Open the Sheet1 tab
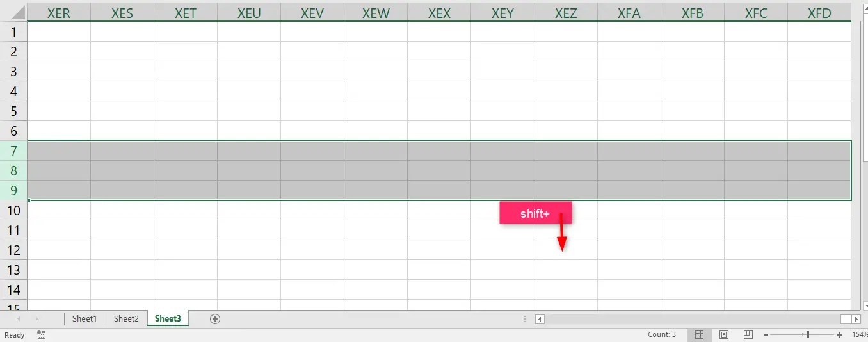Screen dimensions: 868x342 coord(84,319)
